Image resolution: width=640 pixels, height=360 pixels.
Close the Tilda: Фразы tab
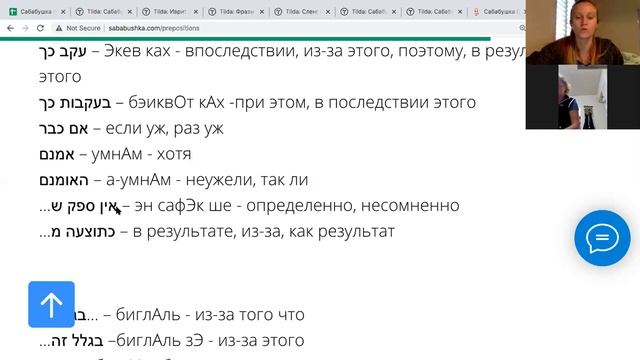pos(262,12)
